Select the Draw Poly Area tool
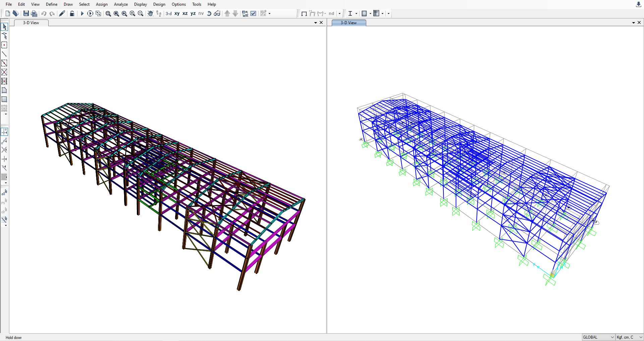 [x=4, y=90]
